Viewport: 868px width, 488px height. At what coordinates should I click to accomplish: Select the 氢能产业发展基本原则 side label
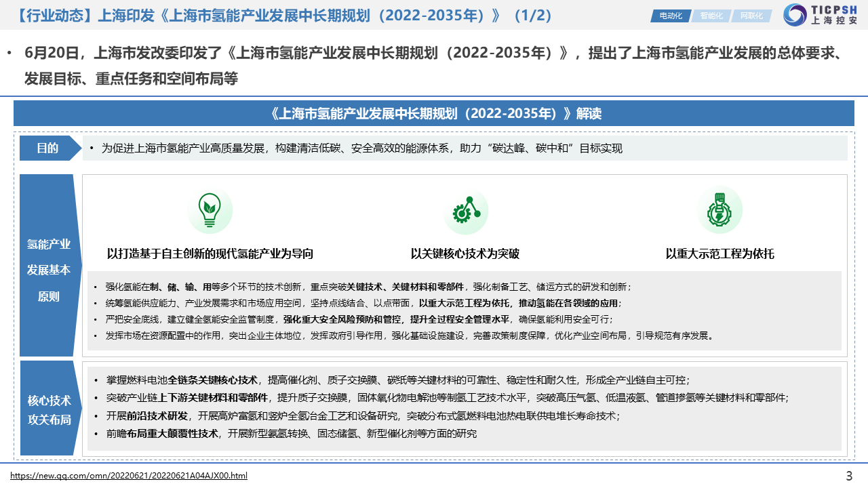49,270
